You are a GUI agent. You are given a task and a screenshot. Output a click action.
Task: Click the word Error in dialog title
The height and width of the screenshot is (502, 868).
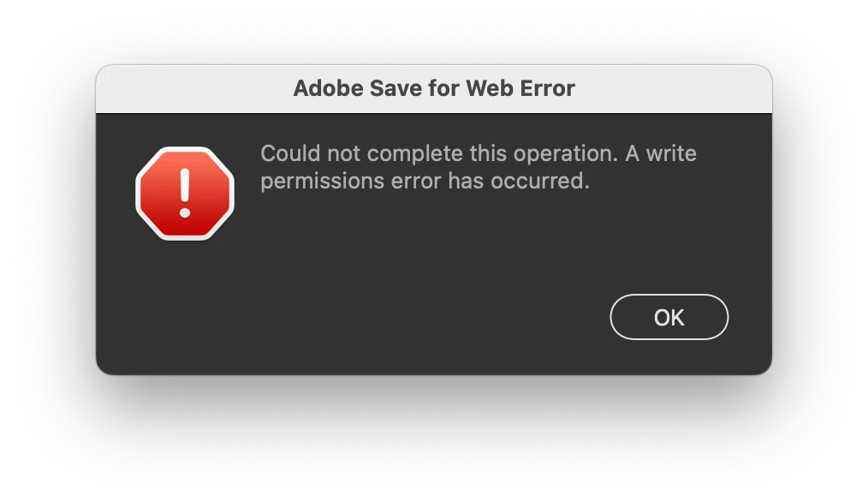[x=547, y=88]
